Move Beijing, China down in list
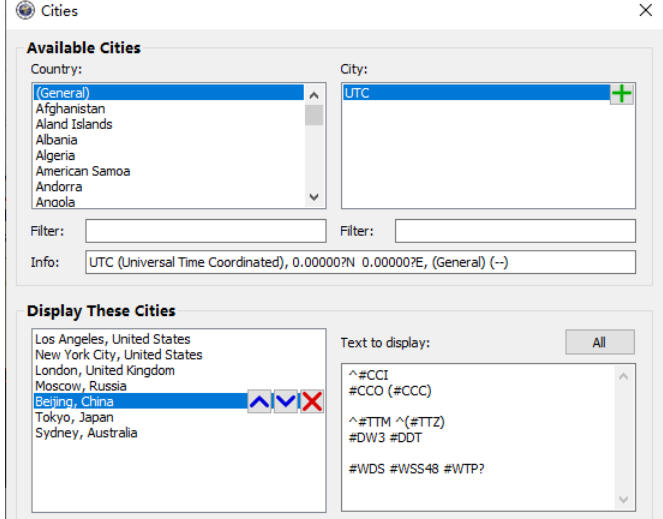 click(x=286, y=401)
